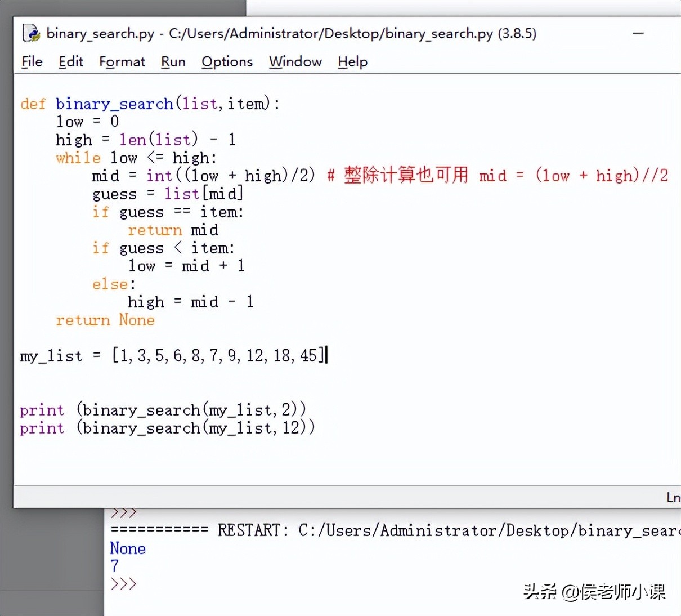
Task: Click the print binary_search(my_list, 12) line
Action: click(167, 428)
